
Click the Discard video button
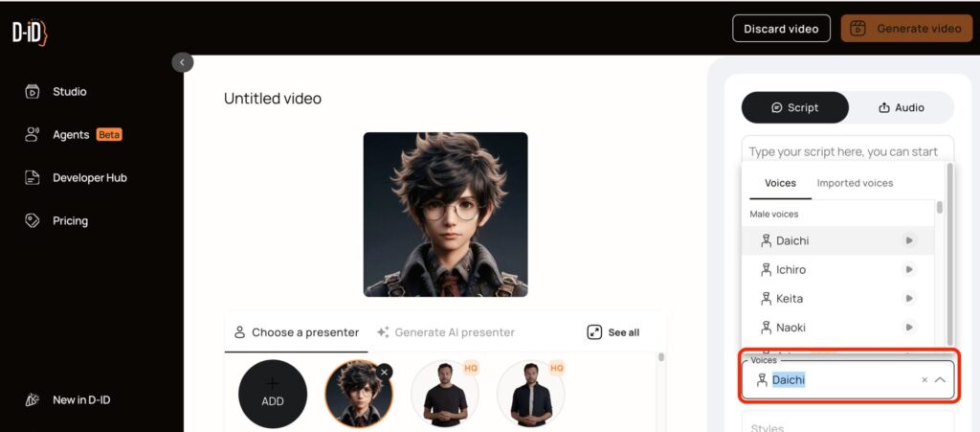[x=781, y=29]
